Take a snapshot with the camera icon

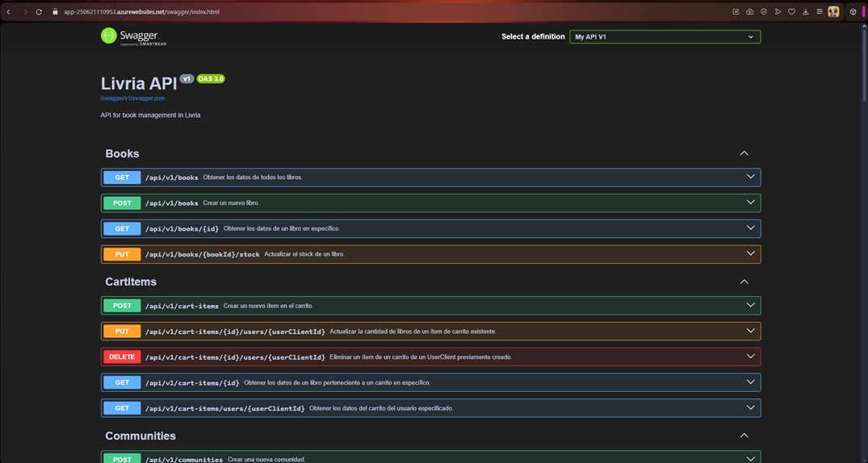click(x=749, y=11)
